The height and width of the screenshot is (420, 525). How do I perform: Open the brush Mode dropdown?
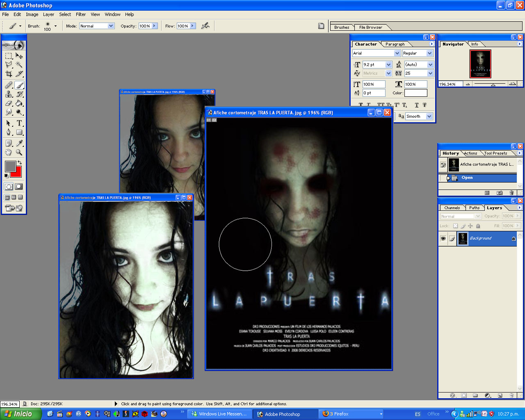point(111,26)
